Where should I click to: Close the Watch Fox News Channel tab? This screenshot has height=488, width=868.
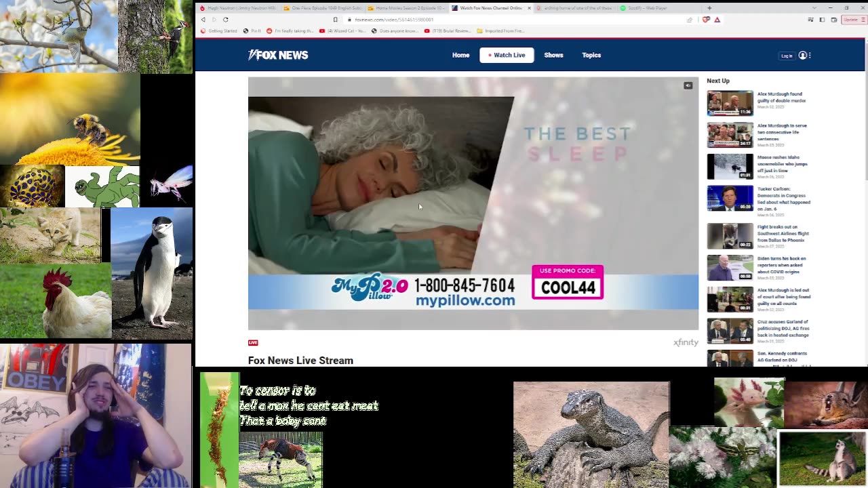pos(529,8)
